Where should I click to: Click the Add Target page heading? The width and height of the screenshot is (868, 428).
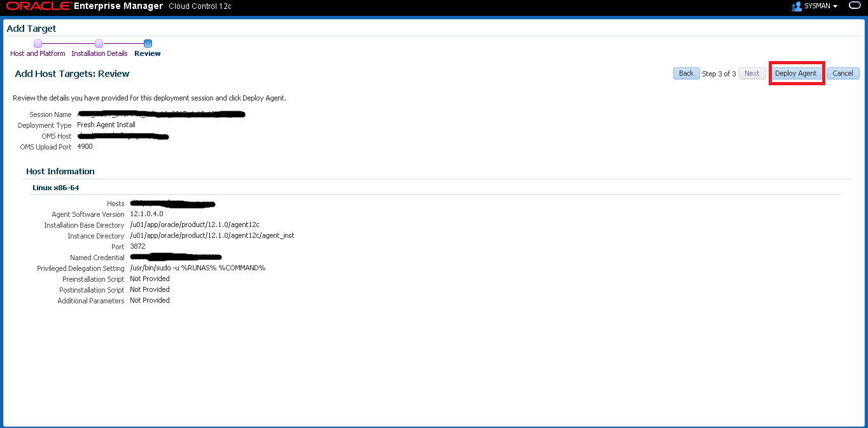(x=31, y=29)
